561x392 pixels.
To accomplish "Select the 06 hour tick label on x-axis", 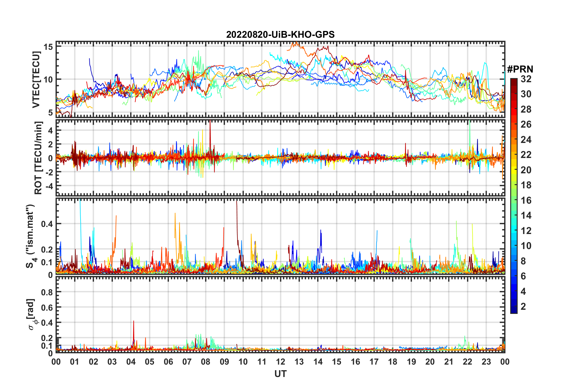I will [x=168, y=362].
